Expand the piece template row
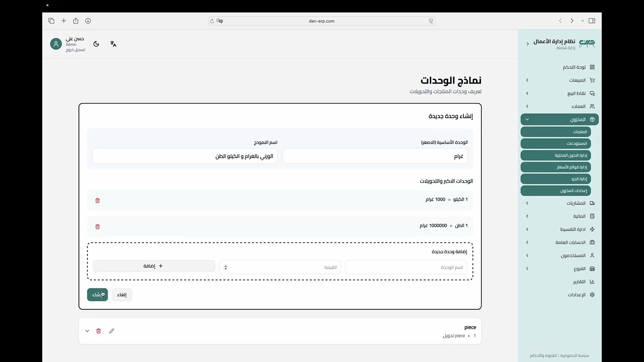Viewport: 644px width, 362px height. (87, 331)
